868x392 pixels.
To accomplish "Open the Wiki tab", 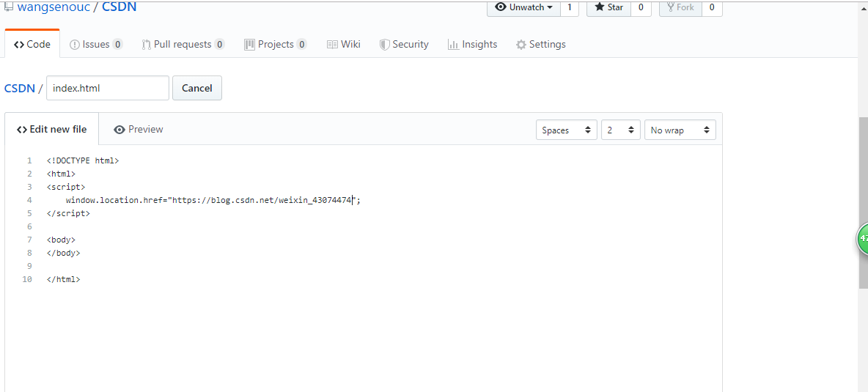I will click(x=344, y=44).
